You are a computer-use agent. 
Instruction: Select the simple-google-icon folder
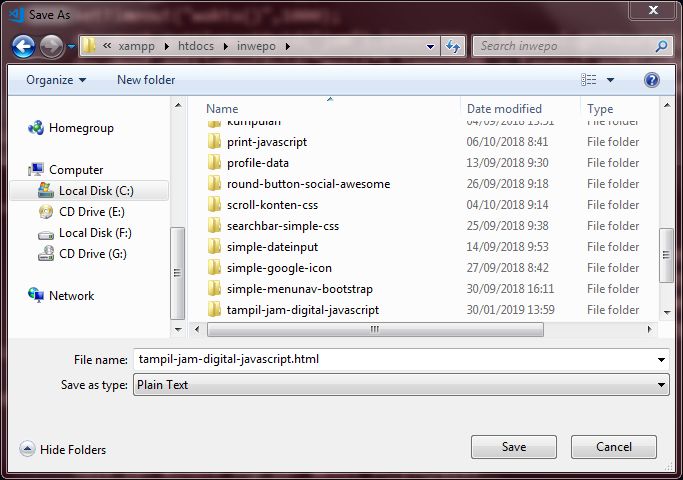[x=279, y=268]
